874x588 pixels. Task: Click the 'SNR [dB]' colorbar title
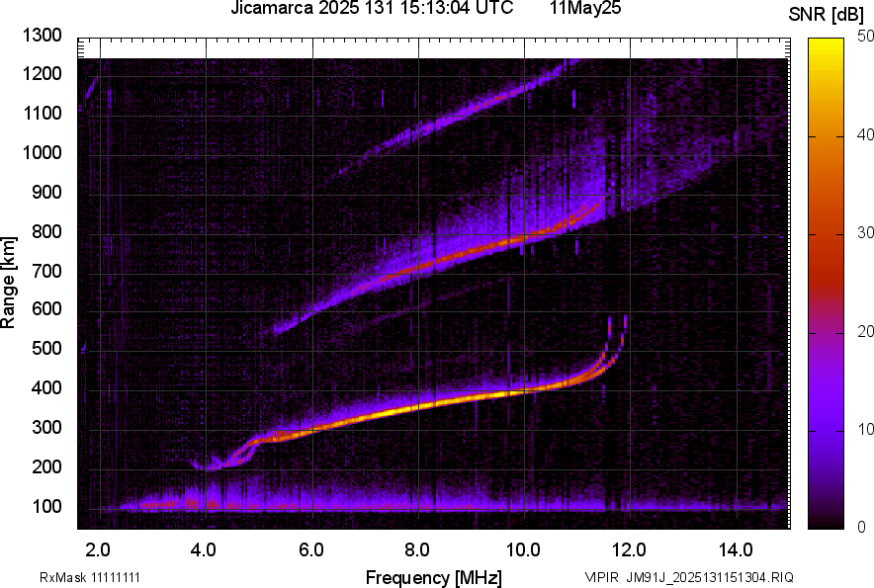827,15
